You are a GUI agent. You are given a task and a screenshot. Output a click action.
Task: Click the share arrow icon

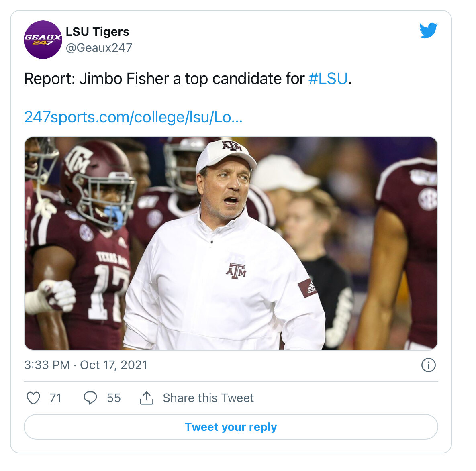[146, 398]
